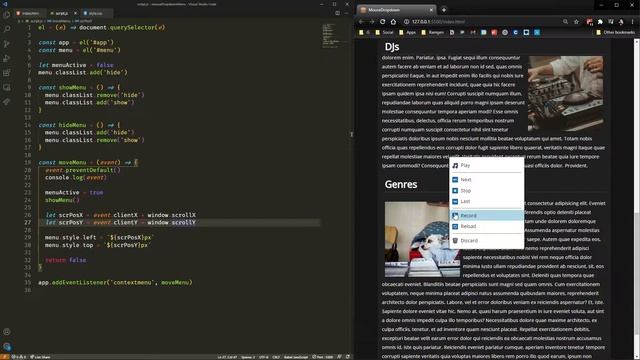Open the Manage gear at VS Code bottom left
The height and width of the screenshot is (360, 640).
tap(7, 347)
